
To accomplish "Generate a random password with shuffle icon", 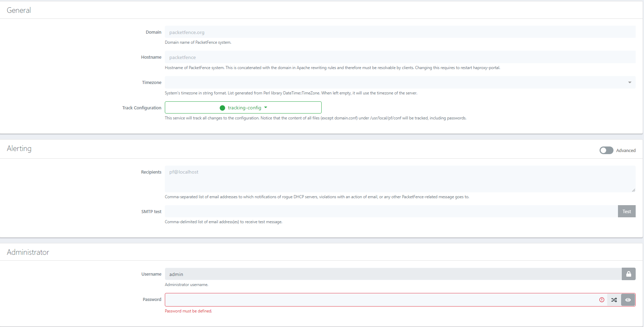I will 614,300.
